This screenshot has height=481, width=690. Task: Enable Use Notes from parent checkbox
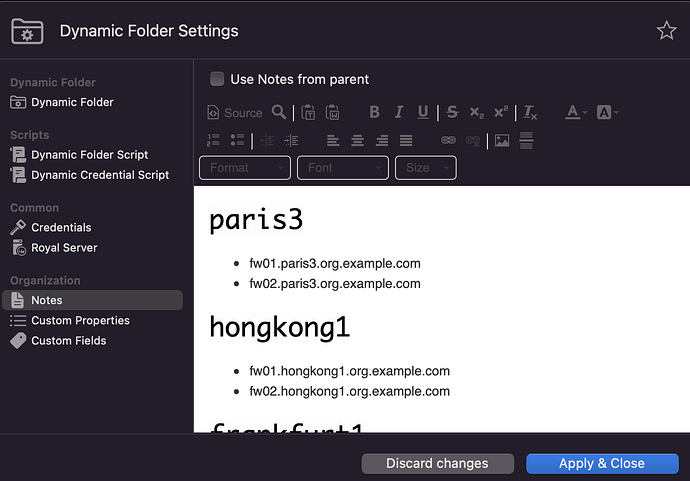click(x=217, y=79)
